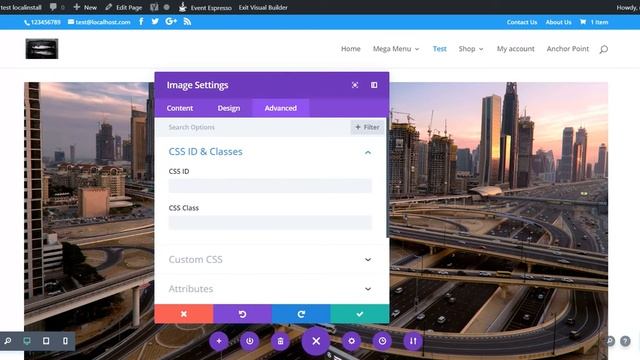Image resolution: width=640 pixels, height=360 pixels.
Task: Click Edit Page in the admin bar
Action: (x=123, y=7)
